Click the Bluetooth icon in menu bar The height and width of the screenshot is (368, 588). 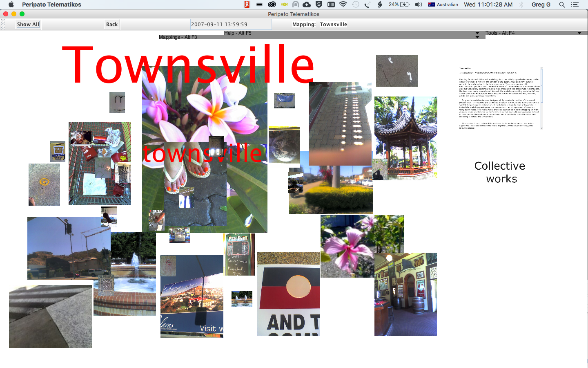521,4
